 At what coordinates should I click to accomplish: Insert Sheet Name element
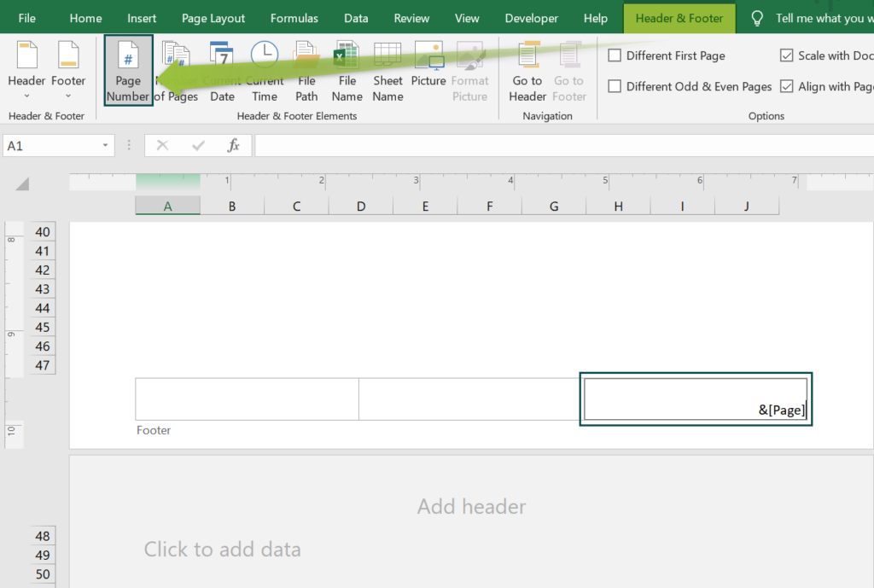point(387,71)
